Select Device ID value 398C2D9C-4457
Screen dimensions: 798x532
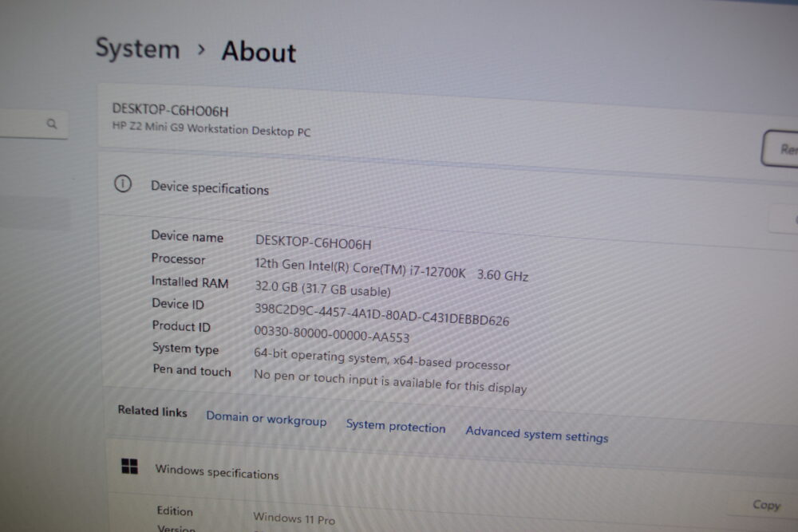pyautogui.click(x=381, y=313)
